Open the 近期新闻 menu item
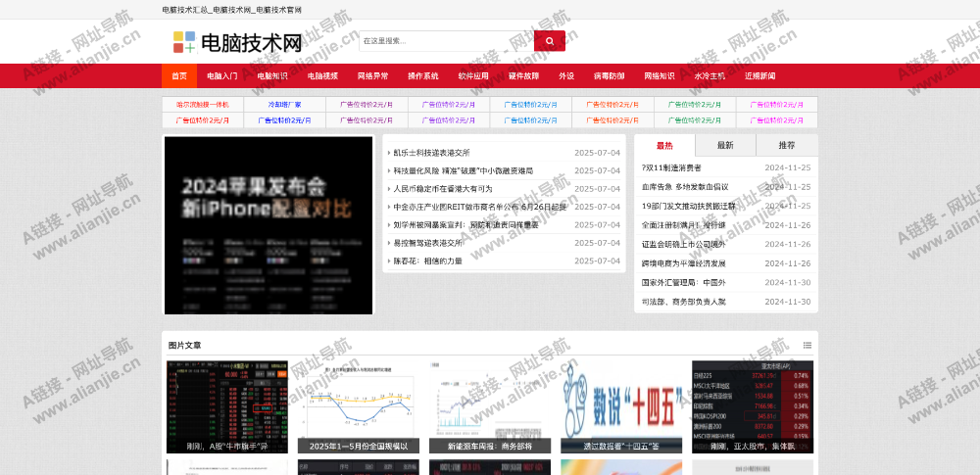 click(760, 75)
